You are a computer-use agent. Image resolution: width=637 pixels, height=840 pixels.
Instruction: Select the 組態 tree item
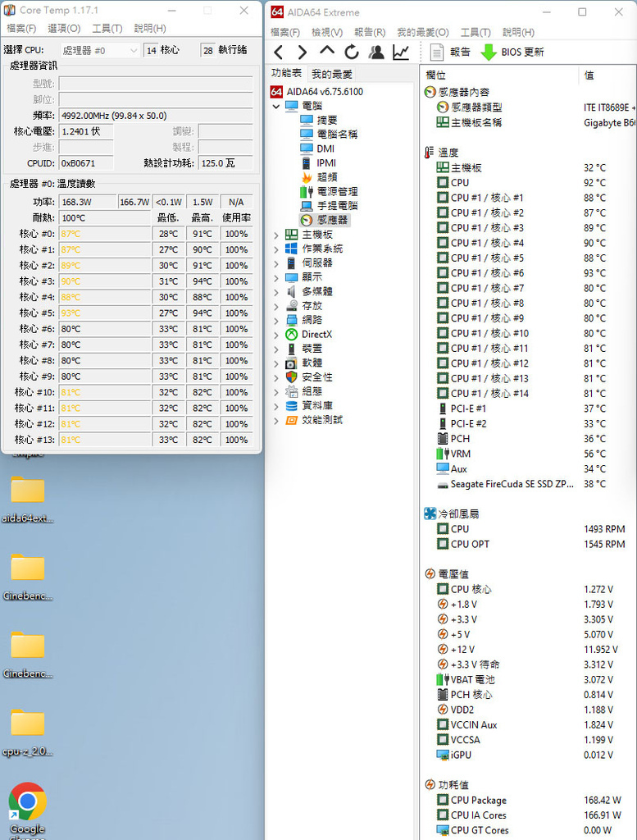tap(304, 391)
